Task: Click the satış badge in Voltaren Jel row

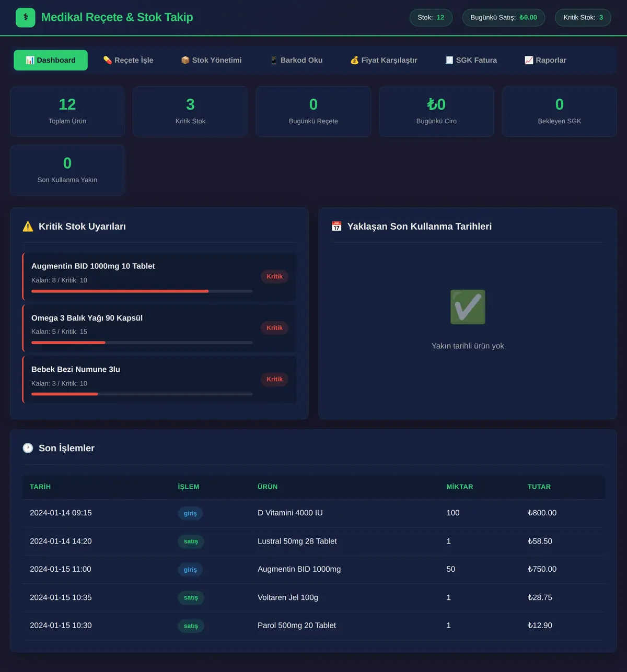Action: click(191, 597)
